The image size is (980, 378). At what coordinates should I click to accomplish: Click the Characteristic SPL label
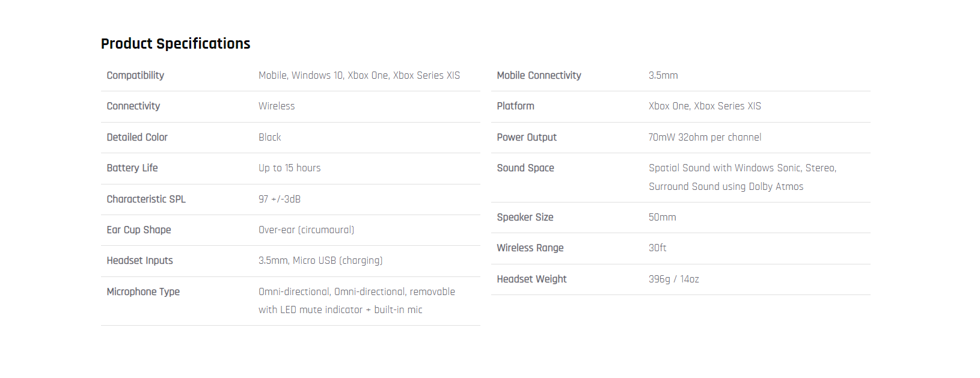[x=146, y=200]
